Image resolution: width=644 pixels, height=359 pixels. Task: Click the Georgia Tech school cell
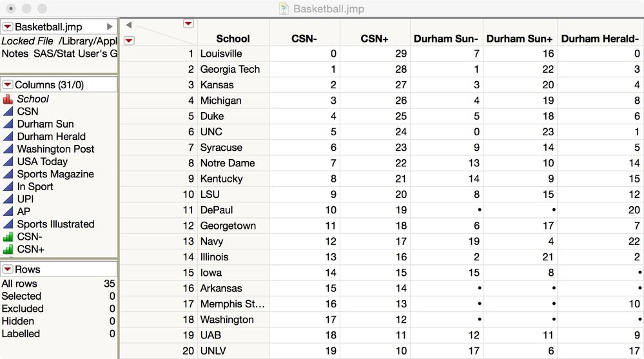[230, 70]
